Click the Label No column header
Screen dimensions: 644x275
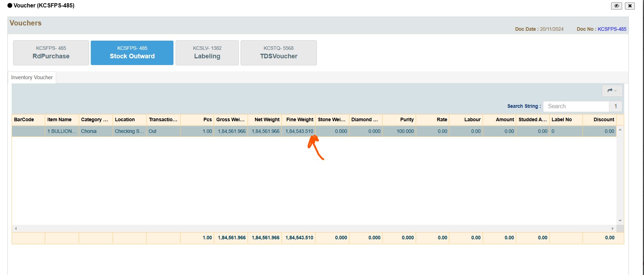coord(566,119)
